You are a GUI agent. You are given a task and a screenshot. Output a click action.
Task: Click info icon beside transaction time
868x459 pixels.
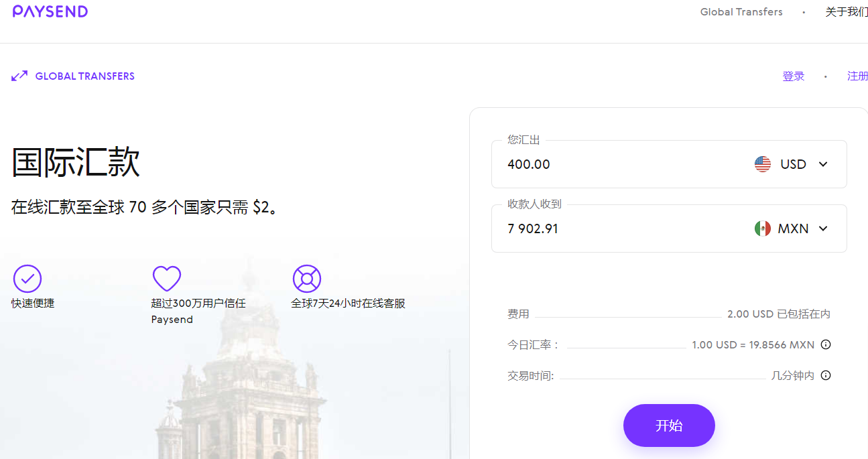click(x=826, y=375)
